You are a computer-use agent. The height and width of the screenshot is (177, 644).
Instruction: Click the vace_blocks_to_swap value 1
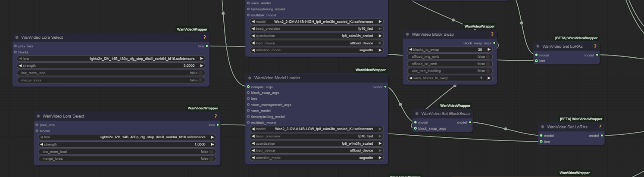[481, 78]
